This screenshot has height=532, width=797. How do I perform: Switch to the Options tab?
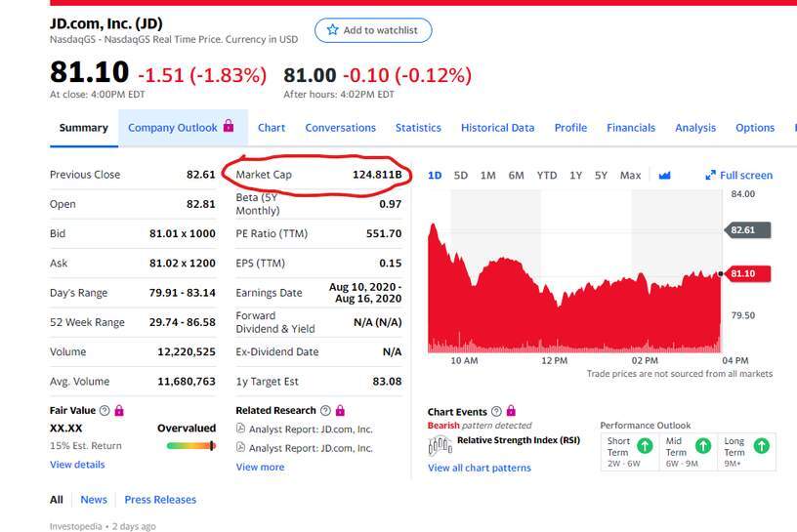[x=755, y=128]
